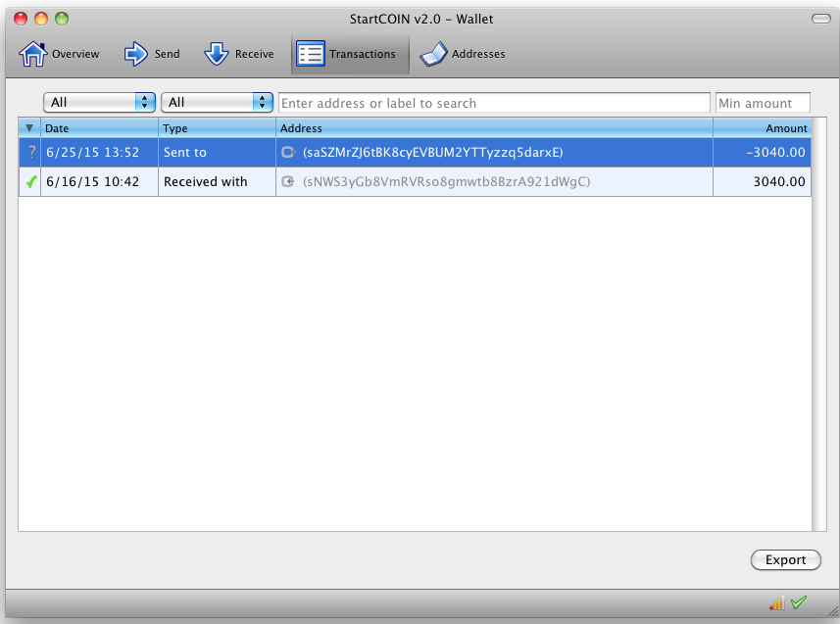
Task: Click the received 3040.00 amount cell
Action: coord(763,182)
